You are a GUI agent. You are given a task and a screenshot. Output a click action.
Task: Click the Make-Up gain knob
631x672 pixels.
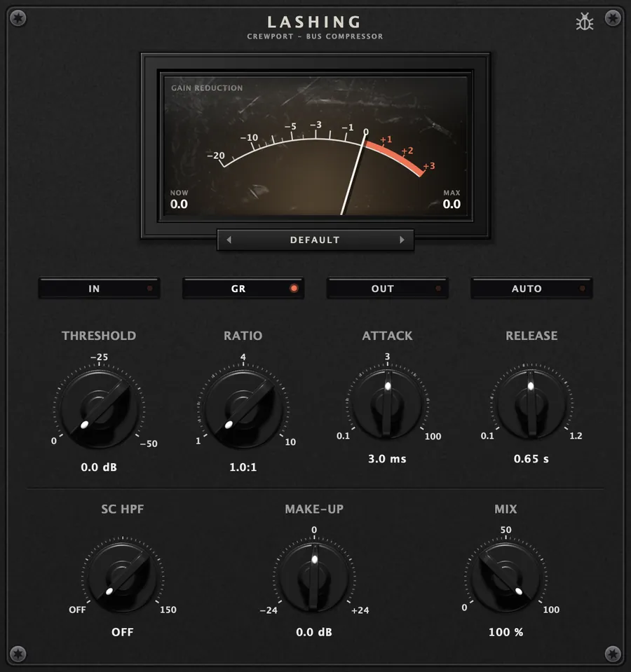tap(314, 577)
